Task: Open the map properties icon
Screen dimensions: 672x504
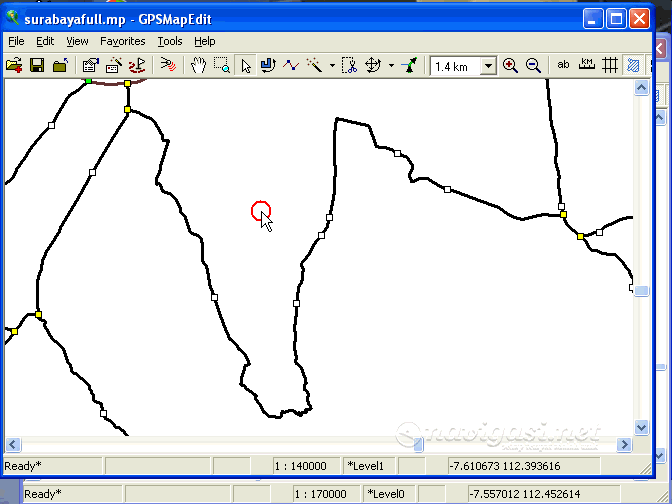Action: 90,65
